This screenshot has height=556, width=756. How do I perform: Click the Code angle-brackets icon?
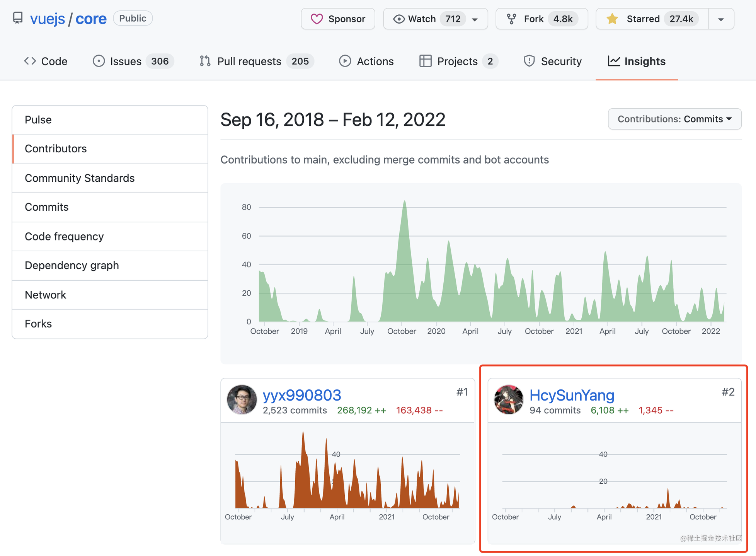30,61
